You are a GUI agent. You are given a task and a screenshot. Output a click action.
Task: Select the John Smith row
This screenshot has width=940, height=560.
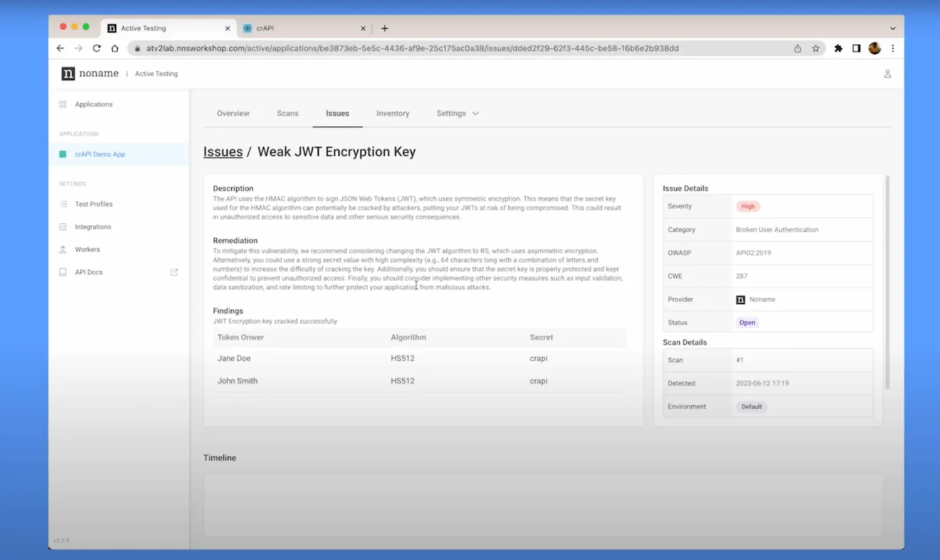(x=420, y=381)
